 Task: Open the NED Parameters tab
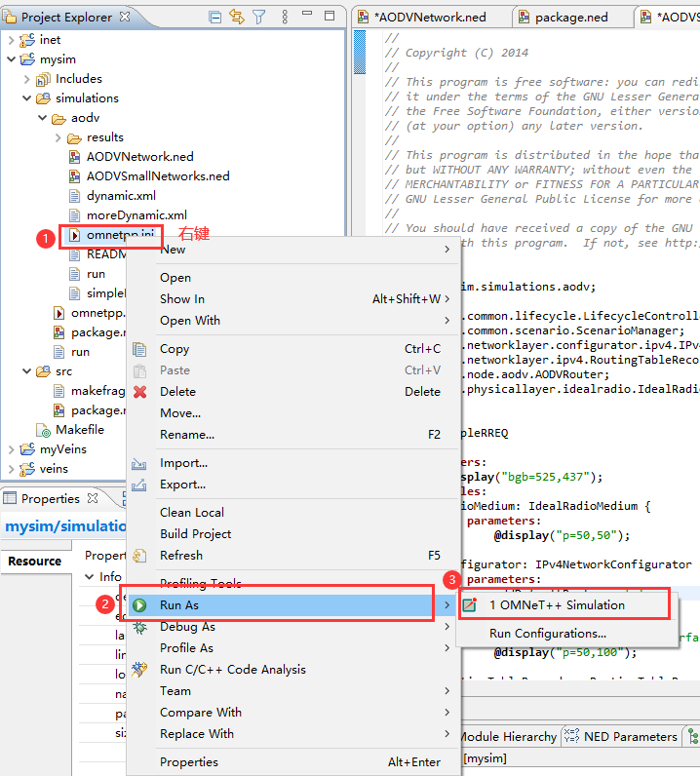pyautogui.click(x=622, y=737)
